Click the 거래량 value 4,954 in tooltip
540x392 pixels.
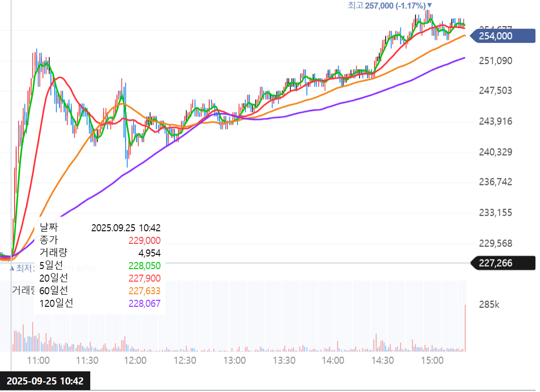tap(149, 253)
